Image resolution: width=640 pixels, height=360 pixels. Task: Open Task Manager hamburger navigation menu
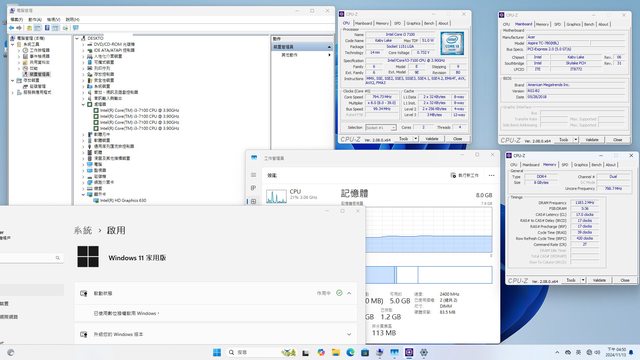pyautogui.click(x=253, y=175)
